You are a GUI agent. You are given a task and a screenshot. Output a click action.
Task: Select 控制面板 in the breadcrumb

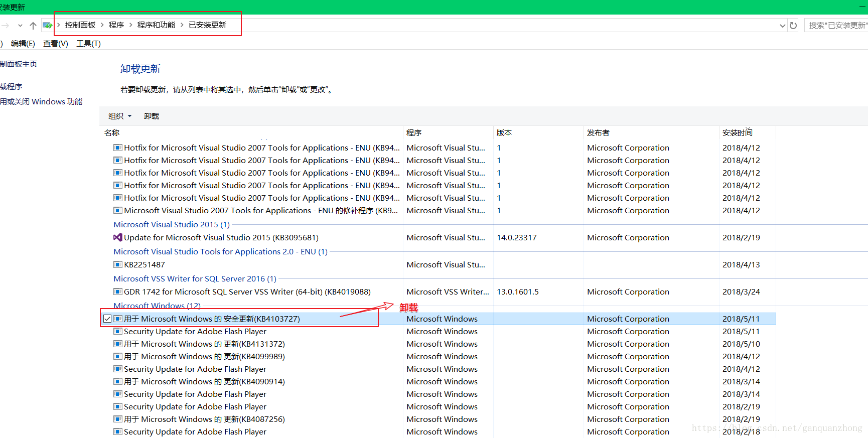pyautogui.click(x=80, y=25)
